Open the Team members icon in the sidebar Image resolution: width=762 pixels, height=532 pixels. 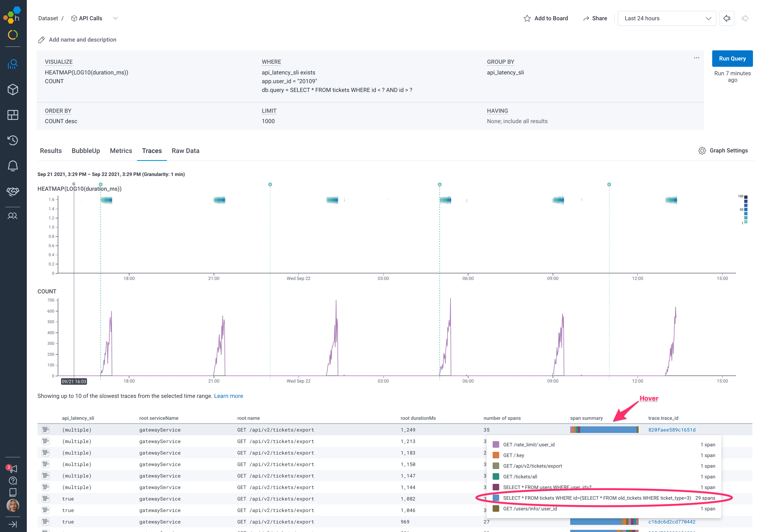(13, 216)
